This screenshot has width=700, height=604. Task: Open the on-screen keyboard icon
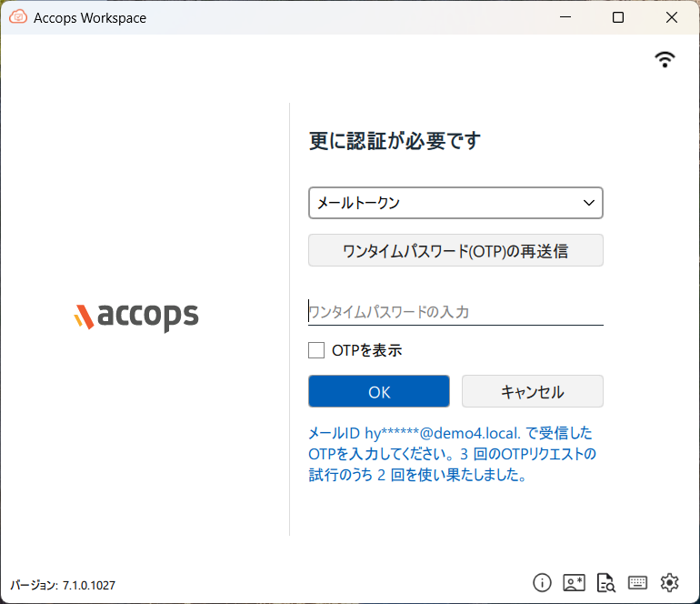(637, 582)
